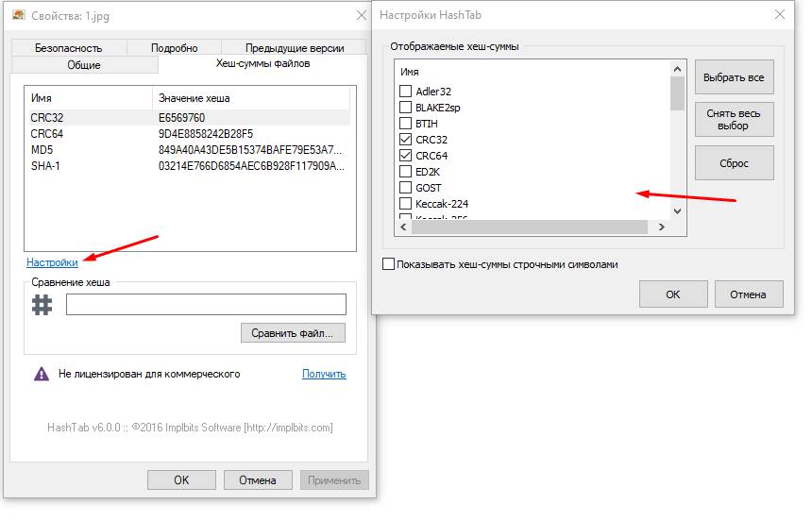
Task: Click the vertical scrollbar thumb in hash list
Action: (x=677, y=93)
